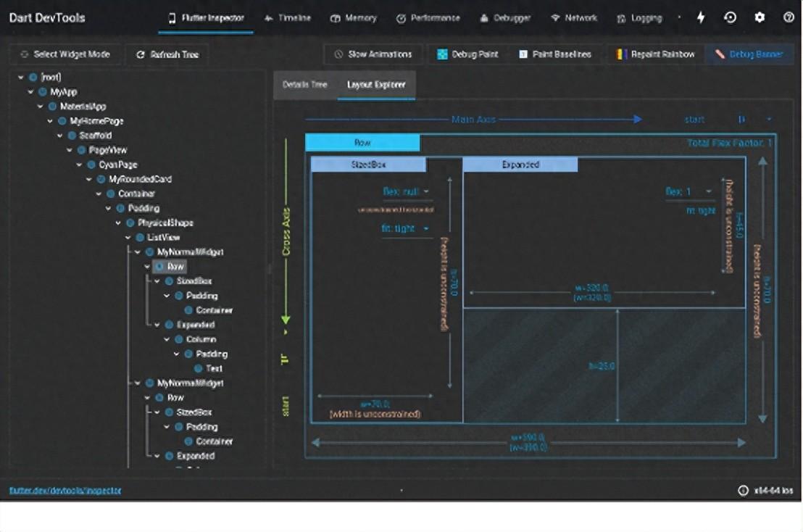Open the Flutter Inspector tab

(206, 18)
